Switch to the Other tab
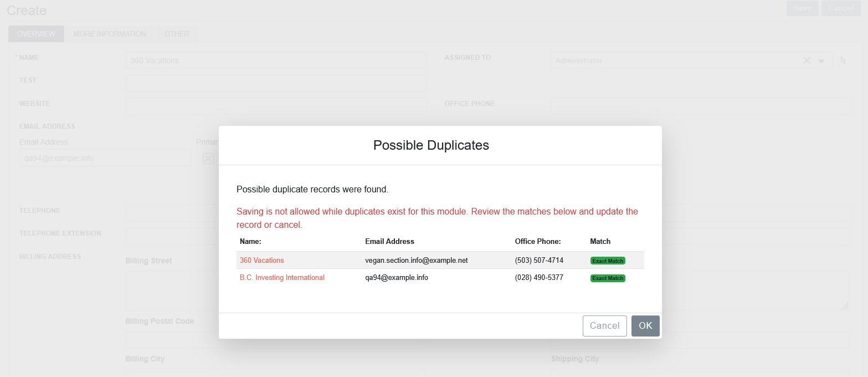 (177, 34)
